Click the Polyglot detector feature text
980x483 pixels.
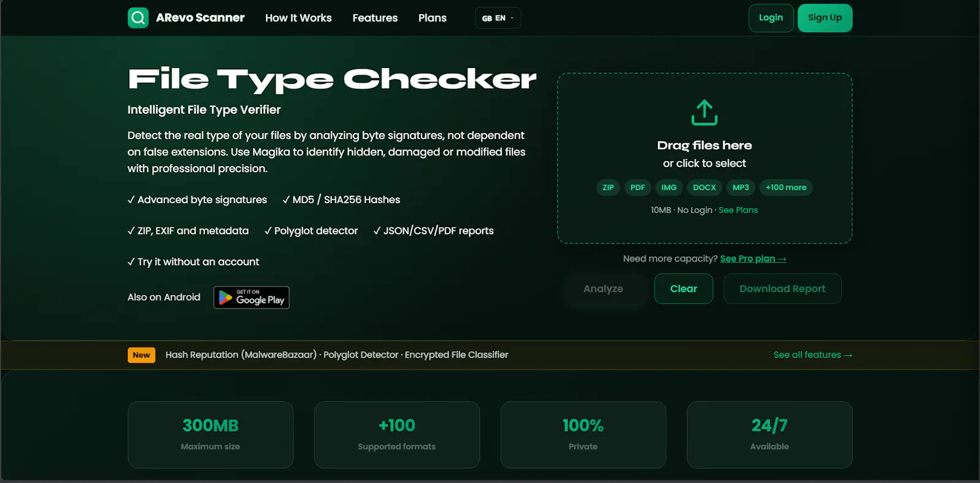pyautogui.click(x=311, y=231)
